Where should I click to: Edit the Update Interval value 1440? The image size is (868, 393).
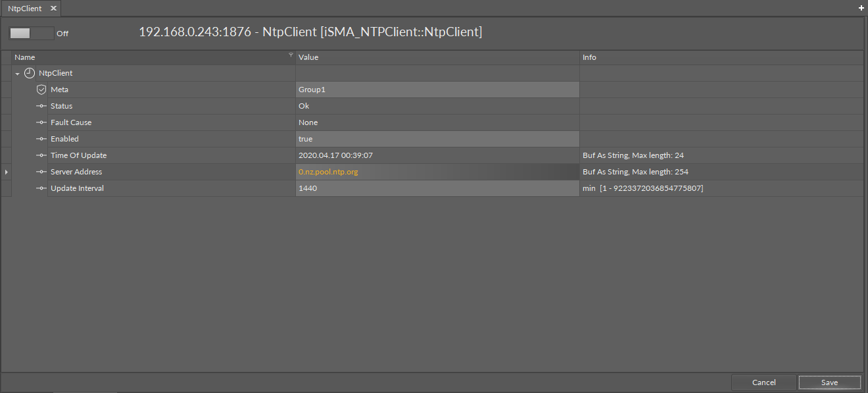pos(437,188)
